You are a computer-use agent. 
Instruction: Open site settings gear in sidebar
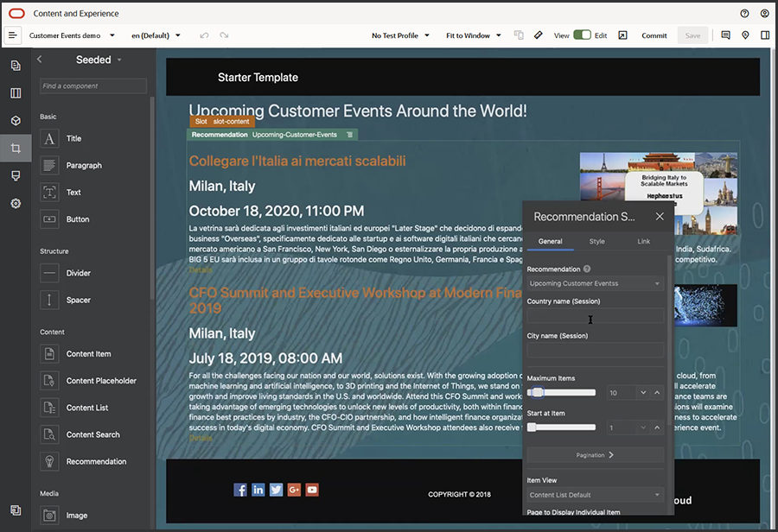pyautogui.click(x=16, y=203)
